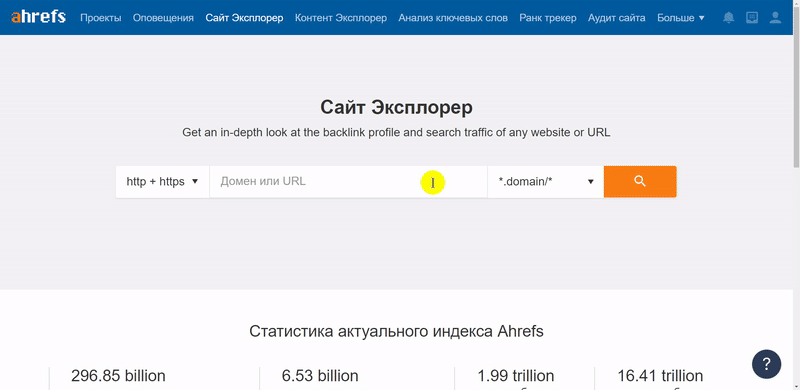Open the Проекты menu item

[x=101, y=18]
